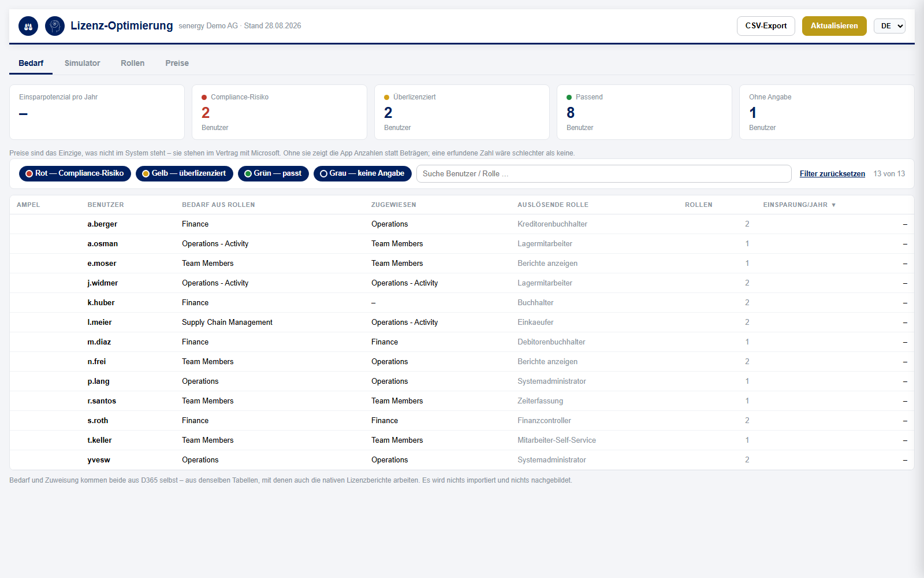Screen dimensions: 924x578
Task: Click the Finanzcontroller role cell
Action: coord(544,421)
